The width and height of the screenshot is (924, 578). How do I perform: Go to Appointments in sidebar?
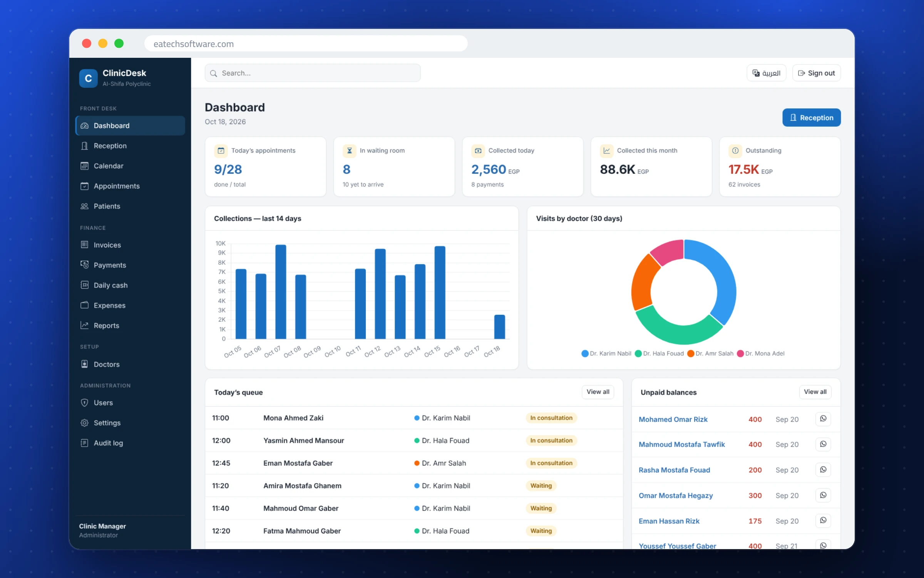click(130, 186)
